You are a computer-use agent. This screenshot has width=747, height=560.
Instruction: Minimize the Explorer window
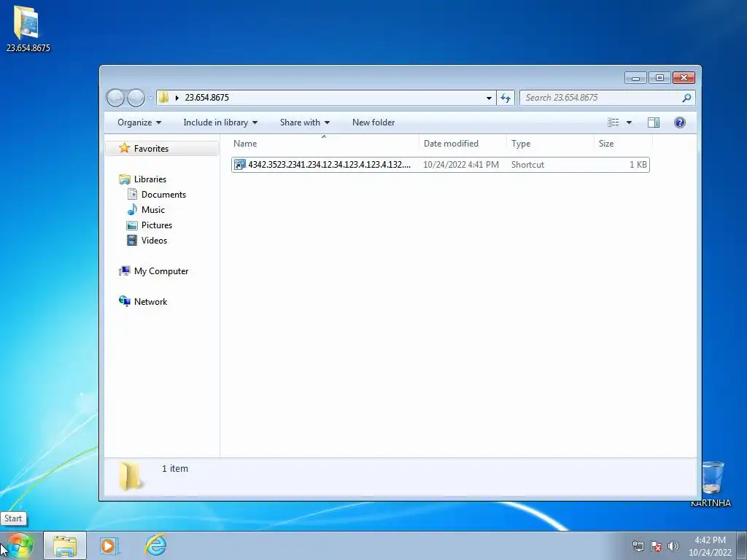pyautogui.click(x=635, y=77)
